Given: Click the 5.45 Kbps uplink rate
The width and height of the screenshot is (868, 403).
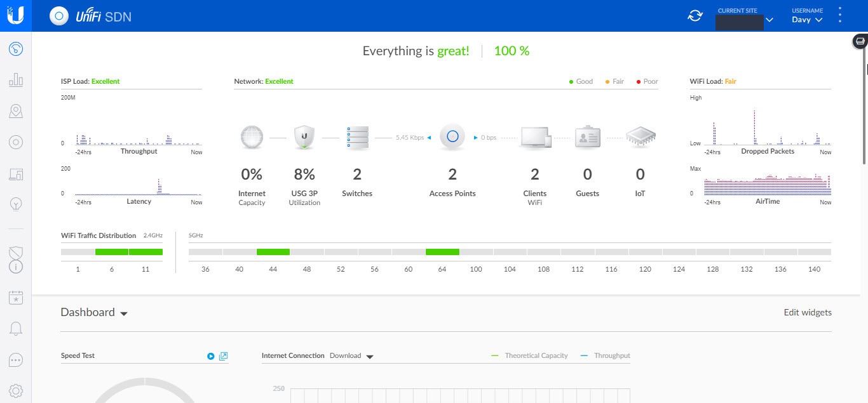Looking at the screenshot, I should pyautogui.click(x=410, y=138).
